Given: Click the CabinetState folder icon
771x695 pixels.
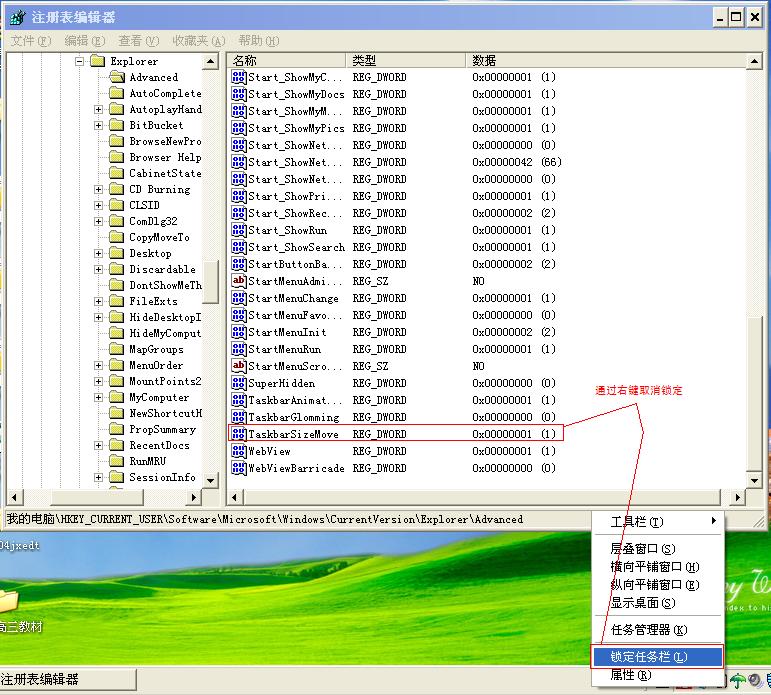Looking at the screenshot, I should (117, 173).
